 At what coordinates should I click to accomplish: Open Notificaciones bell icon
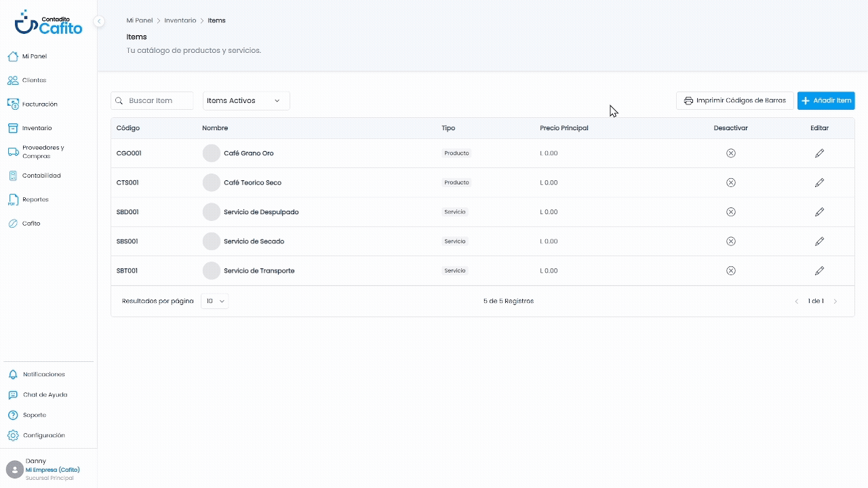[x=13, y=374]
